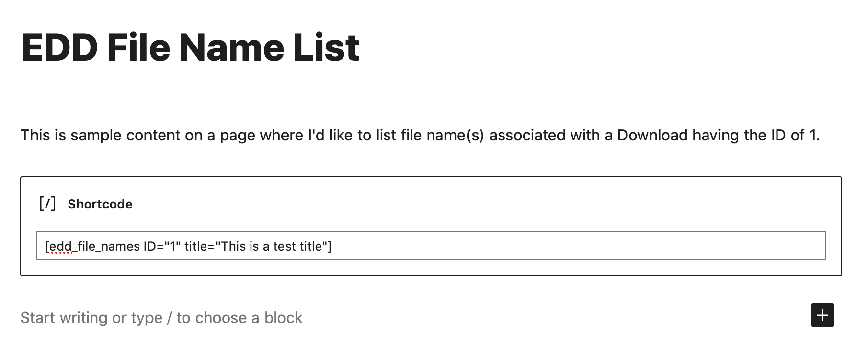Click the closing bracket of the shortcode

coord(330,246)
